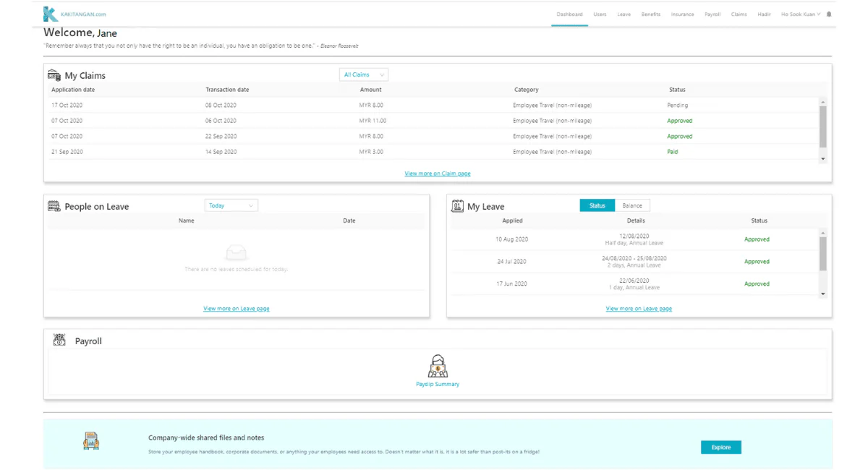Click the Applied column header in My Leave
The width and height of the screenshot is (868, 470).
[512, 221]
